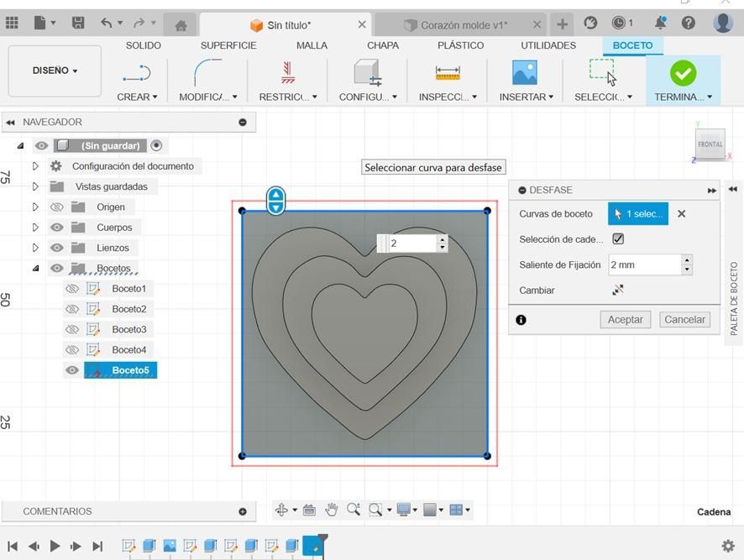Toggle visibility of the root component
The width and height of the screenshot is (744, 560).
point(42,146)
